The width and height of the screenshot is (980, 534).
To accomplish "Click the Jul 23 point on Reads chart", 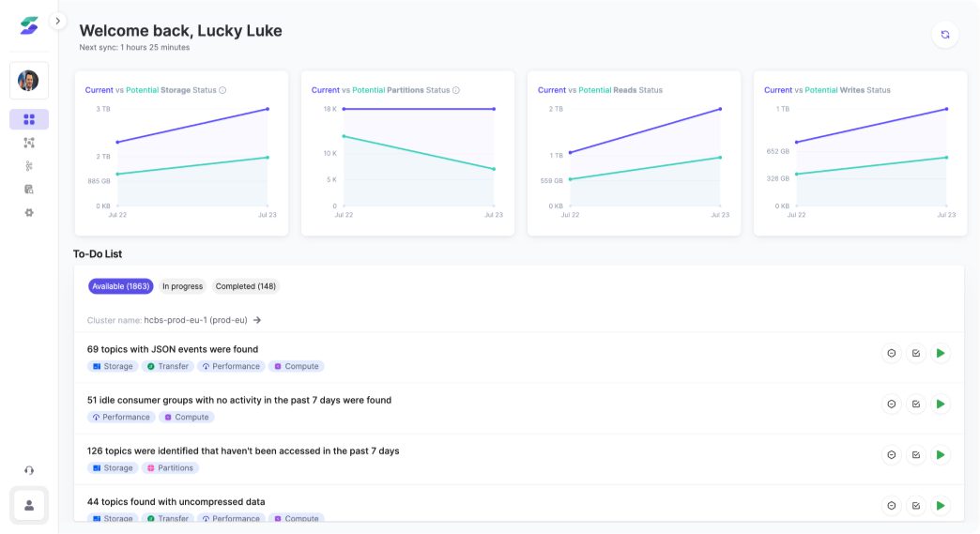I will tap(720, 109).
